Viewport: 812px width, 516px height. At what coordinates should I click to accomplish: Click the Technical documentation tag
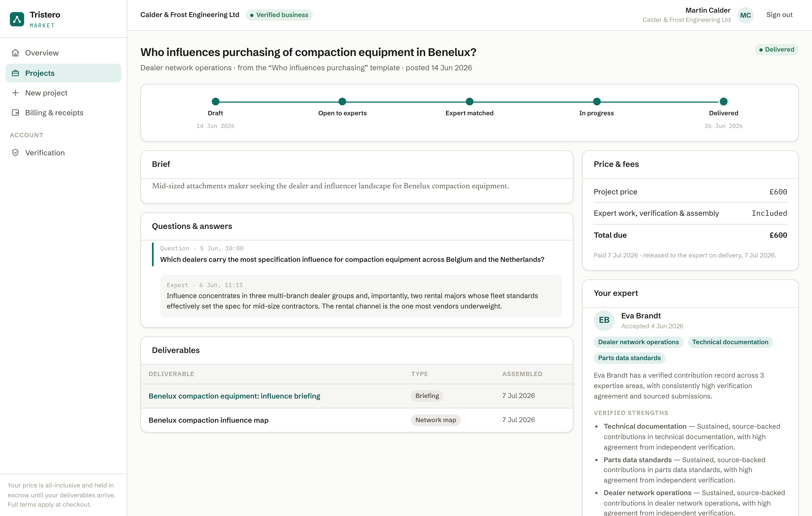pyautogui.click(x=730, y=342)
